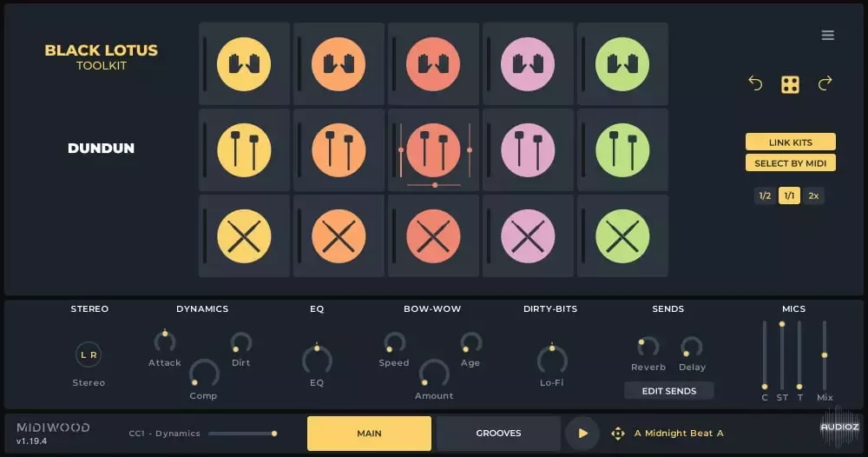Click the Edit Sends button
Image resolution: width=868 pixels, height=457 pixels.
coord(668,391)
